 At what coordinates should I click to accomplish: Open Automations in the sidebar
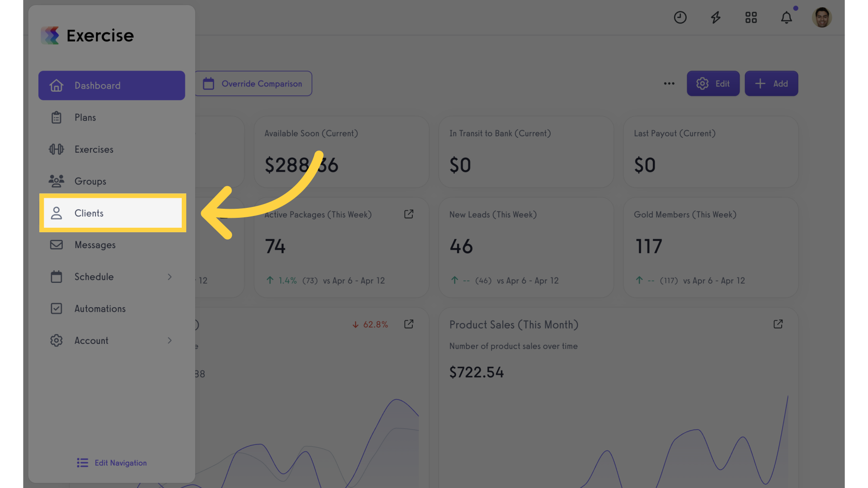tap(112, 309)
